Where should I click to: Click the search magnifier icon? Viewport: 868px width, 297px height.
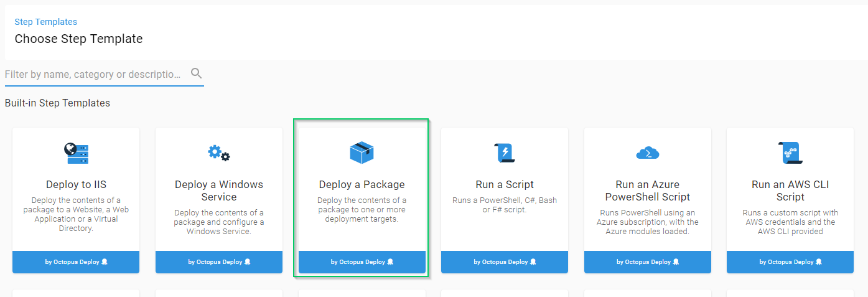tap(197, 73)
